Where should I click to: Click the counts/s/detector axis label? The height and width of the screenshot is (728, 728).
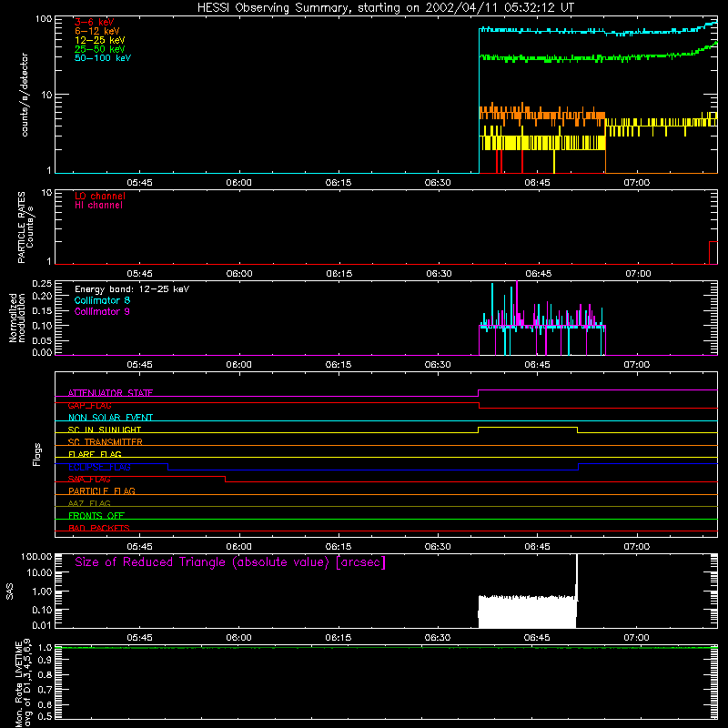click(x=25, y=95)
